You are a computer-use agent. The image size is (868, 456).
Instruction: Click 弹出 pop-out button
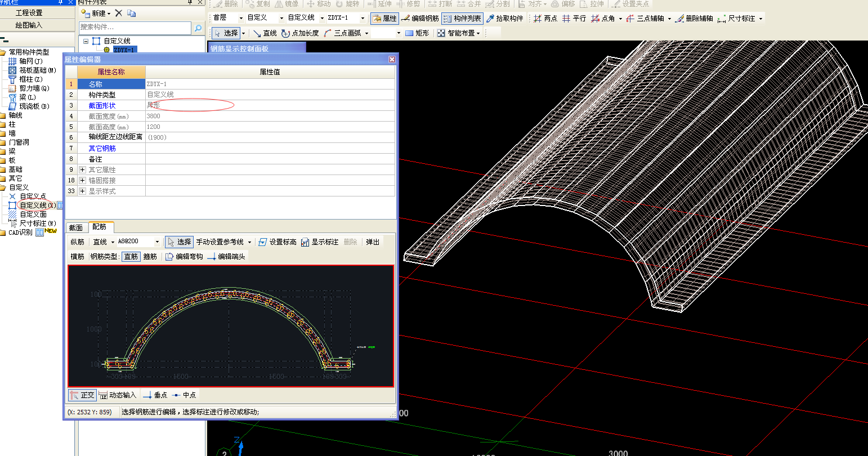(x=372, y=242)
